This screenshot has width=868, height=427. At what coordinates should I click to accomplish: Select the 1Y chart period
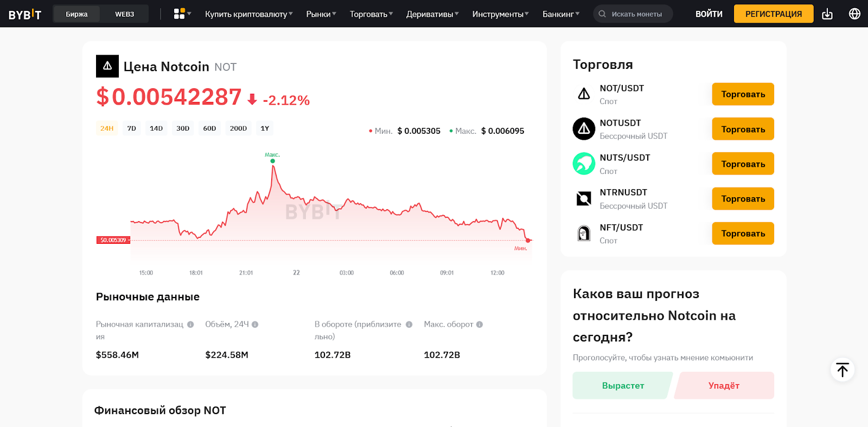click(x=265, y=128)
